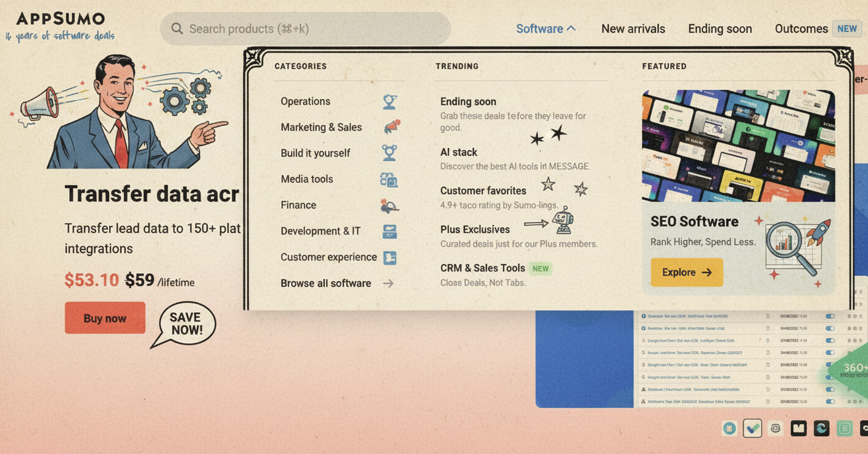This screenshot has height=454, width=868.
Task: Click the Media tools category icon
Action: (389, 180)
